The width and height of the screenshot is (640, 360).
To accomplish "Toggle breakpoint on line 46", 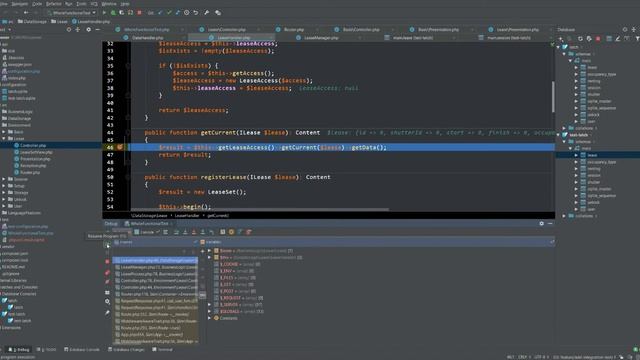I will [x=120, y=147].
